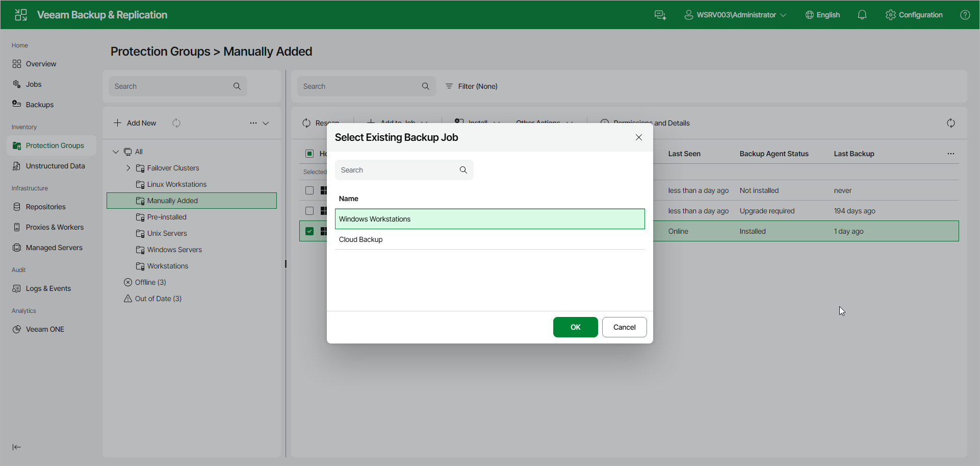The height and width of the screenshot is (466, 980).
Task: Toggle the select-all hosts checkbox
Action: coord(310,154)
